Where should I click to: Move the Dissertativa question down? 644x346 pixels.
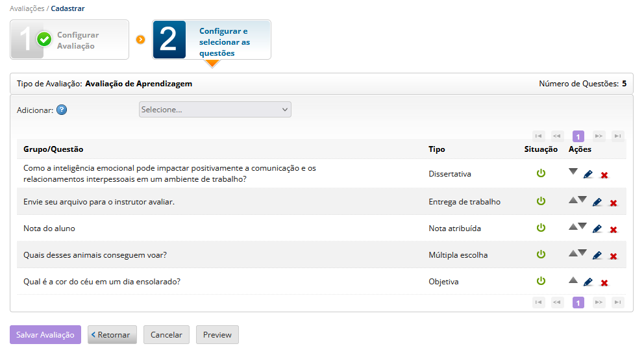(x=573, y=171)
